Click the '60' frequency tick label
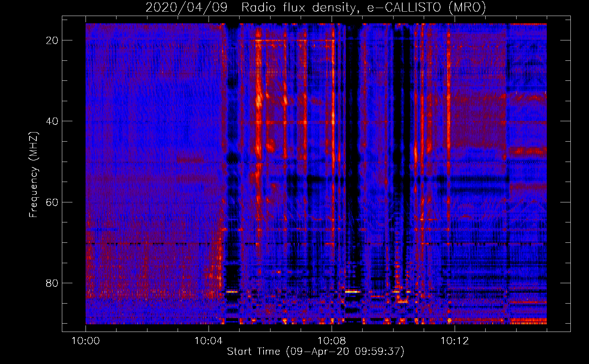The width and height of the screenshot is (589, 364). coord(52,202)
